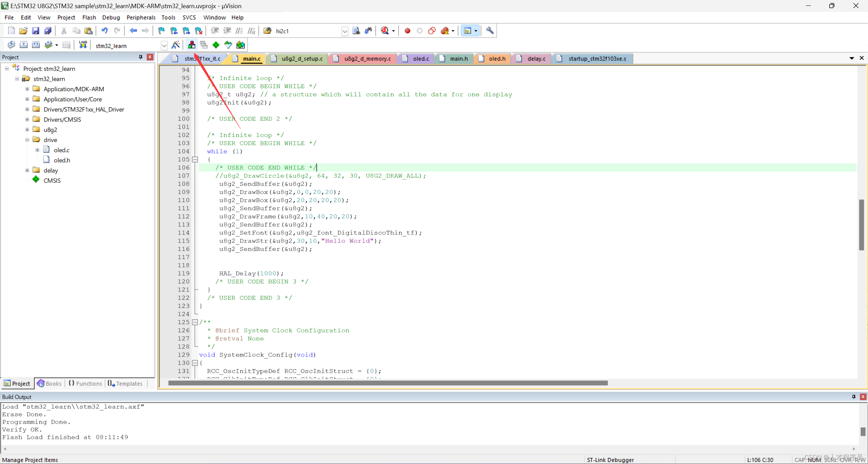Switch to the oled.c editor tab
The image size is (868, 464).
(420, 59)
